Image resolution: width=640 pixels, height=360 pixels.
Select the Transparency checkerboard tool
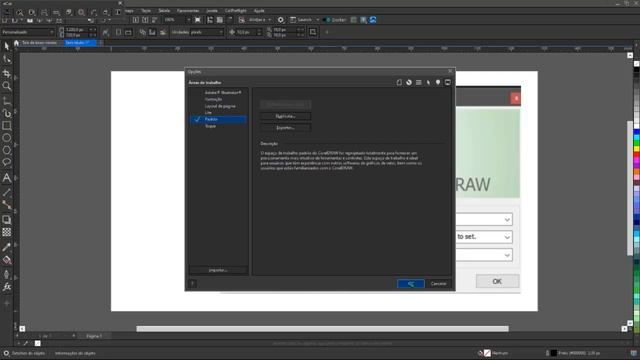(7, 232)
